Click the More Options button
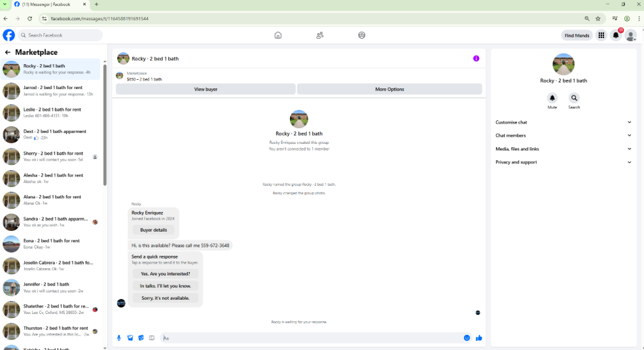 (x=389, y=89)
